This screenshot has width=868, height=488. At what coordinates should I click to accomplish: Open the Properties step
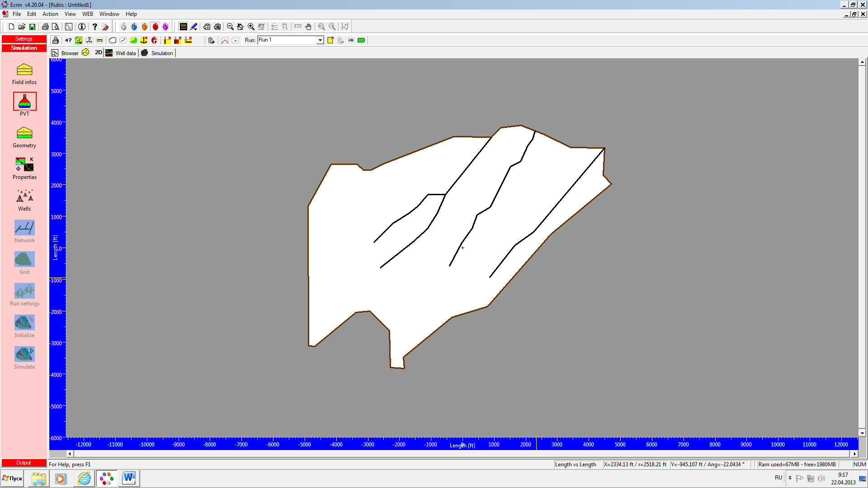(24, 169)
